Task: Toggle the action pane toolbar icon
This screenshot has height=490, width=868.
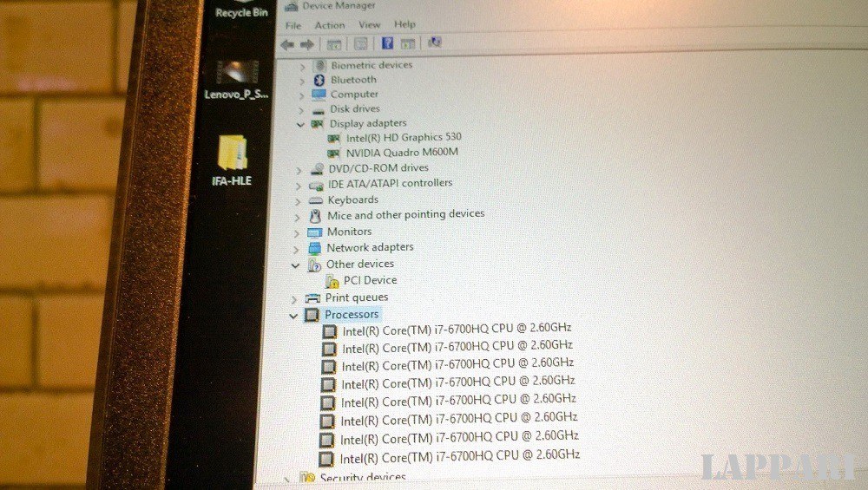Action: point(408,42)
